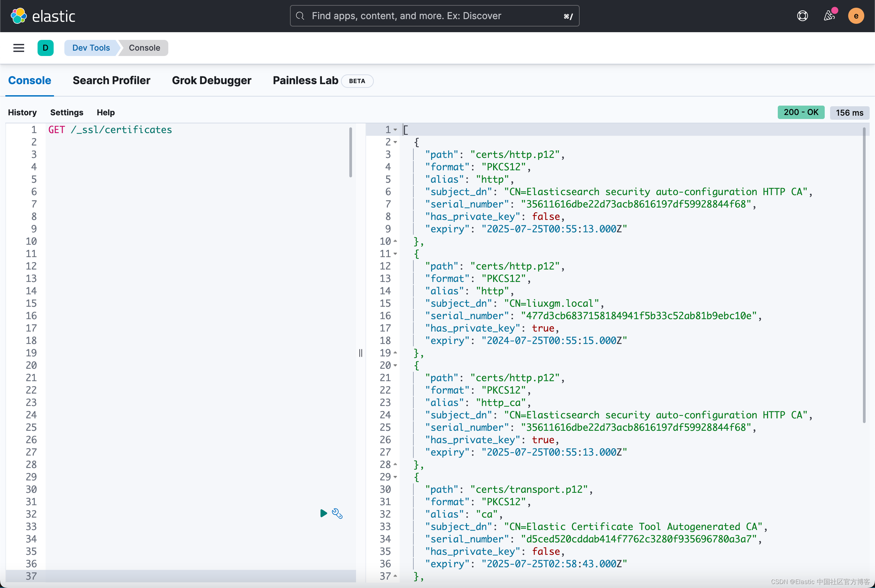The image size is (875, 588).
Task: Open the user avatar 'e' menu
Action: [856, 16]
